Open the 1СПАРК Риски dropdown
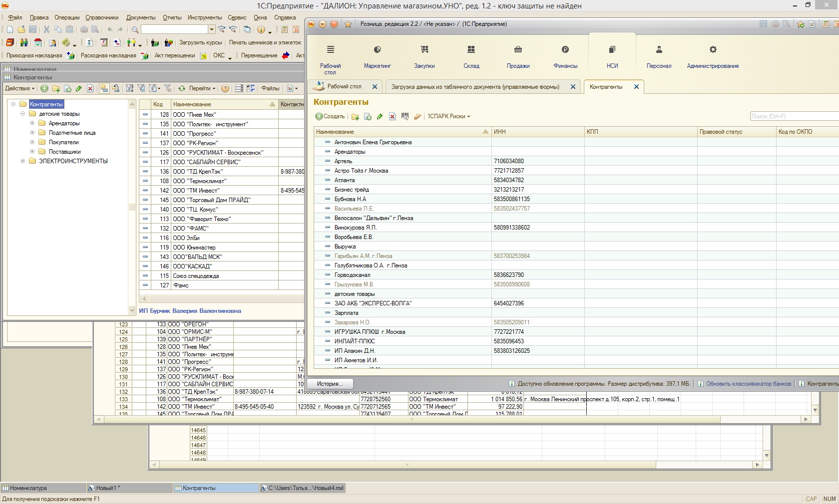The image size is (839, 504). pos(448,116)
